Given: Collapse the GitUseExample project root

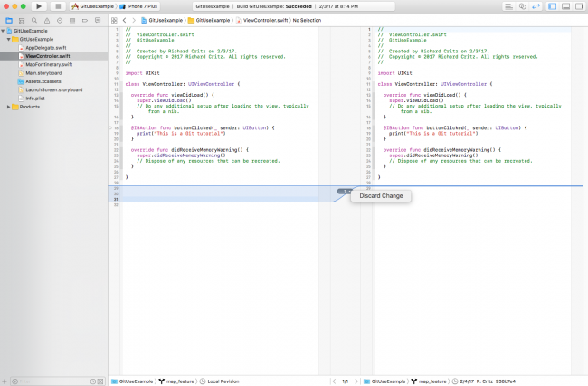Looking at the screenshot, I should 3,31.
